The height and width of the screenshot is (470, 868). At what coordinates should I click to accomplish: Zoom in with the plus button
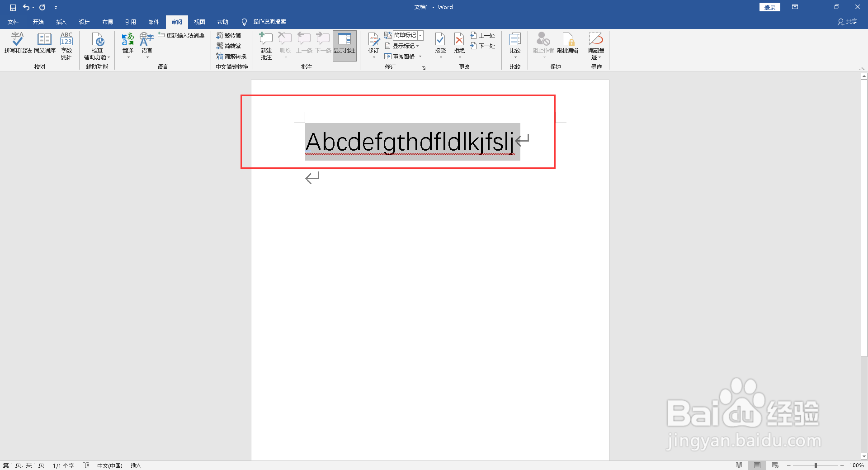pos(842,465)
